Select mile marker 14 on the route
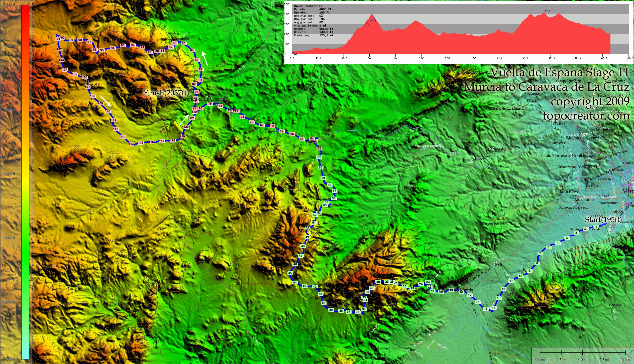 tap(494, 308)
